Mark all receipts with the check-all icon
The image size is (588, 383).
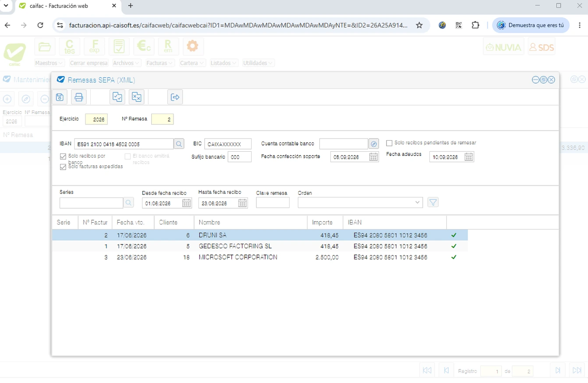click(117, 97)
